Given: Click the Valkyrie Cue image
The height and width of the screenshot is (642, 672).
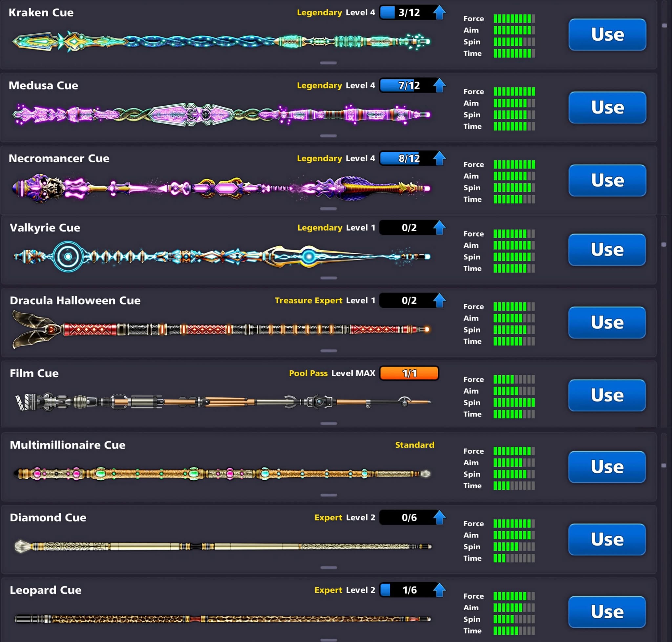Looking at the screenshot, I should click(222, 256).
